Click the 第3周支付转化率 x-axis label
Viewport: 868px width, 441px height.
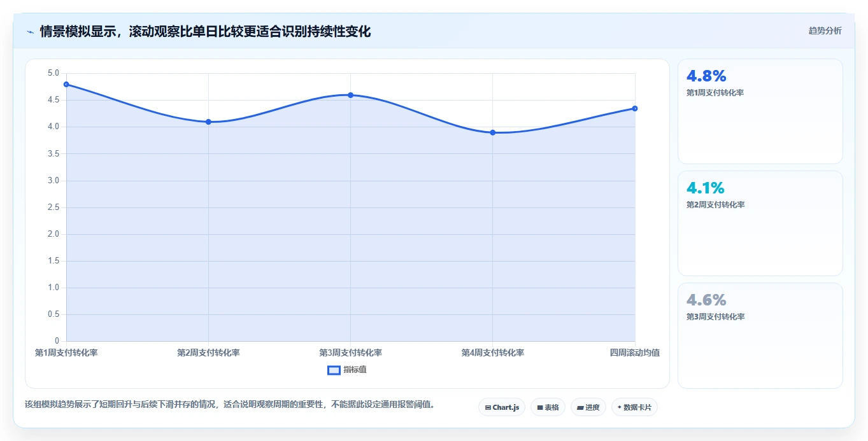click(350, 353)
